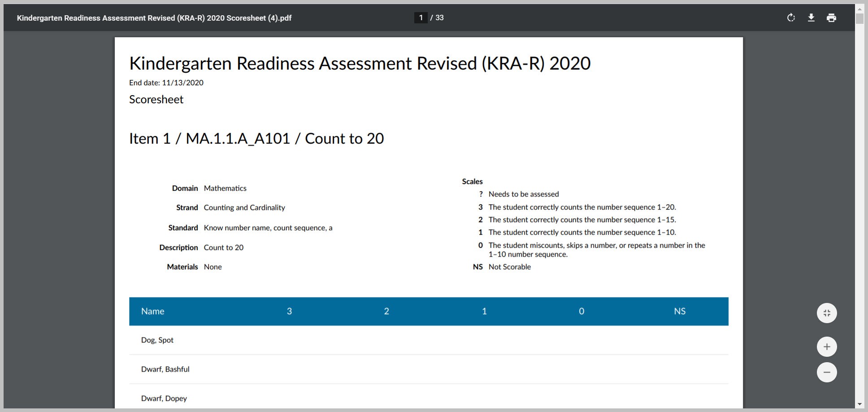This screenshot has height=412, width=868.
Task: Click the 'NS' score column header
Action: (680, 311)
